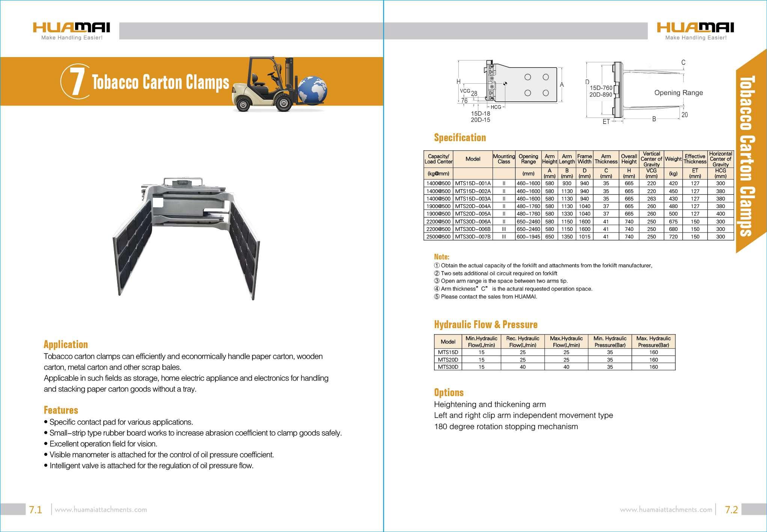This screenshot has width=767, height=532.
Task: Select model MTS15D-001A table row
Action: coord(473,183)
